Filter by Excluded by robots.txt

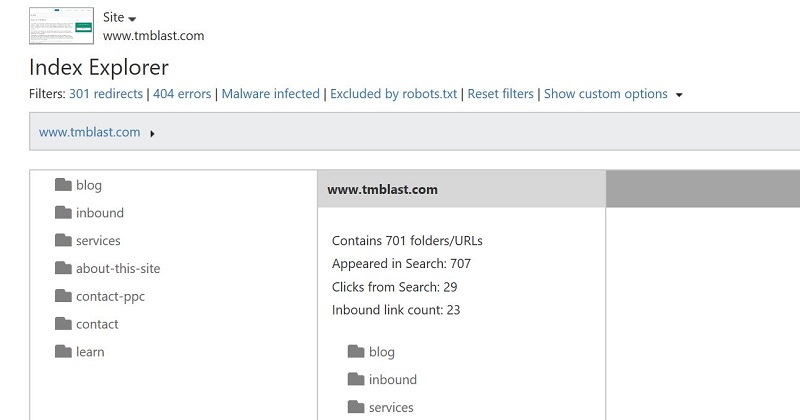pos(393,94)
